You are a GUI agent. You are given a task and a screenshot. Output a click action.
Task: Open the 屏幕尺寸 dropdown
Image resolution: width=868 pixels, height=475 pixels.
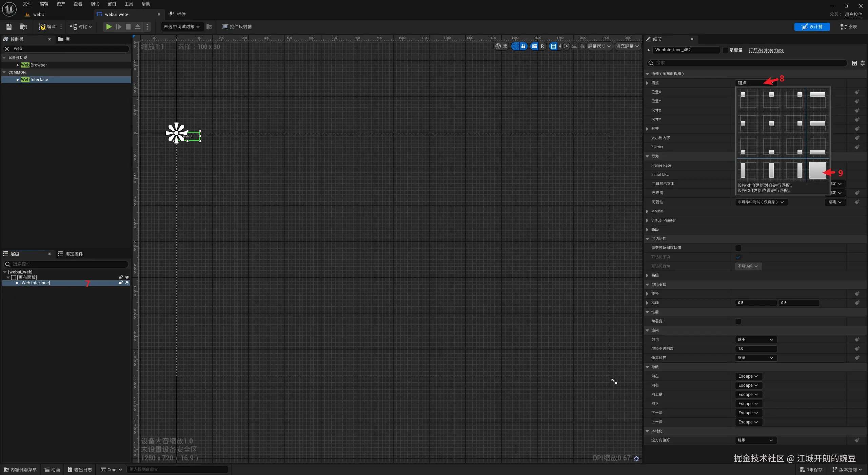[x=599, y=46]
